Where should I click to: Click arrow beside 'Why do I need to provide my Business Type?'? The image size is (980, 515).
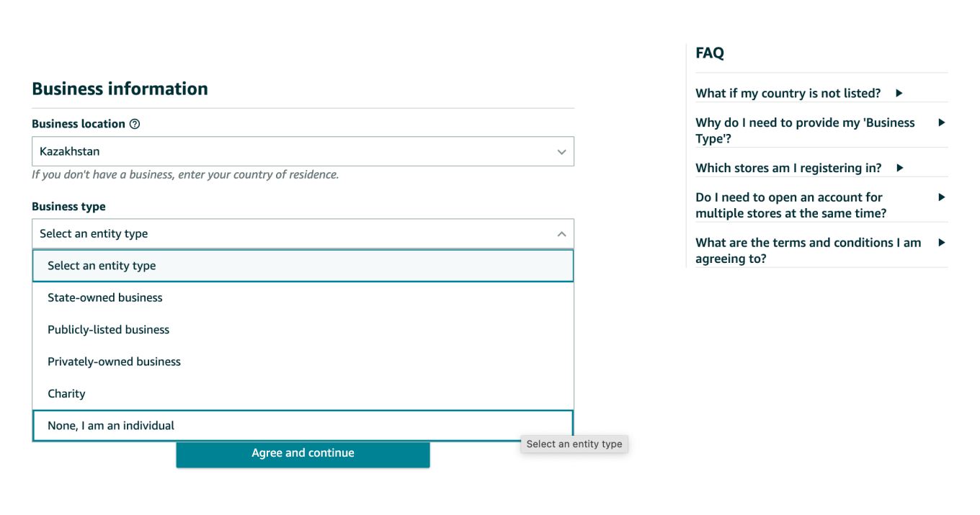tap(941, 122)
